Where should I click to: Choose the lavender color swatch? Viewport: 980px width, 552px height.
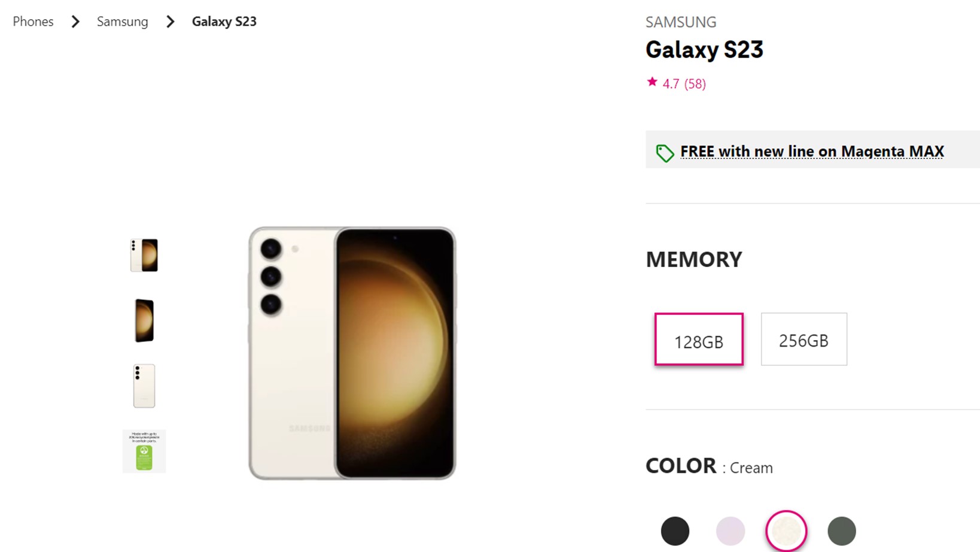pos(730,531)
